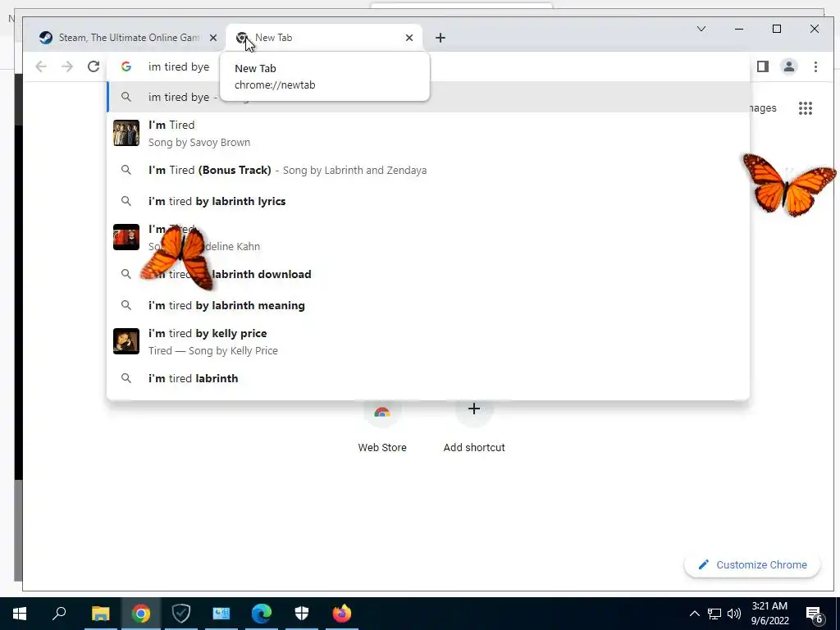Open a new tab with plus button
The height and width of the screenshot is (630, 840).
tap(441, 38)
